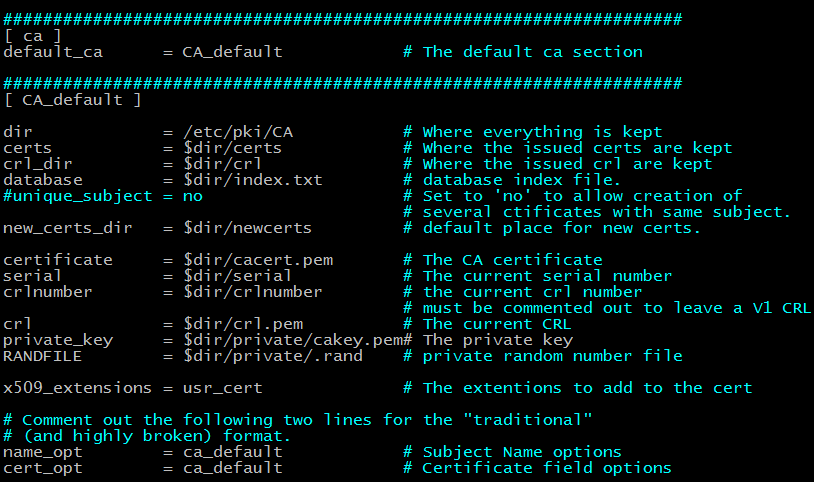Screen dimensions: 814x482
Task: Click the $dir/private/cakey.pem path
Action: 293,340
